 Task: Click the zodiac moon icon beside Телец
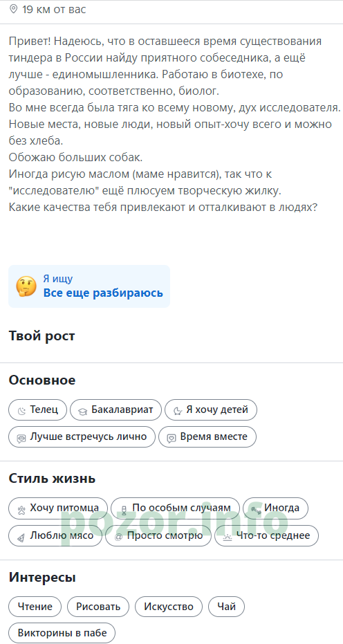point(21,410)
